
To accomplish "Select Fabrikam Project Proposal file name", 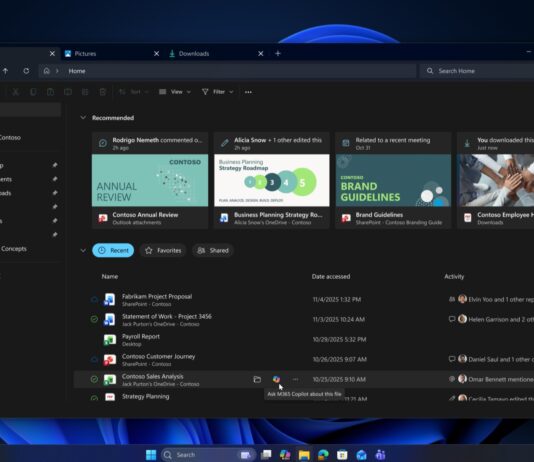I will [x=157, y=297].
